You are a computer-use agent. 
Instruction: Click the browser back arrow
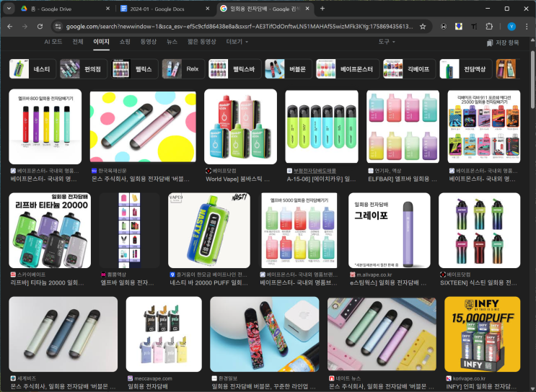click(9, 27)
